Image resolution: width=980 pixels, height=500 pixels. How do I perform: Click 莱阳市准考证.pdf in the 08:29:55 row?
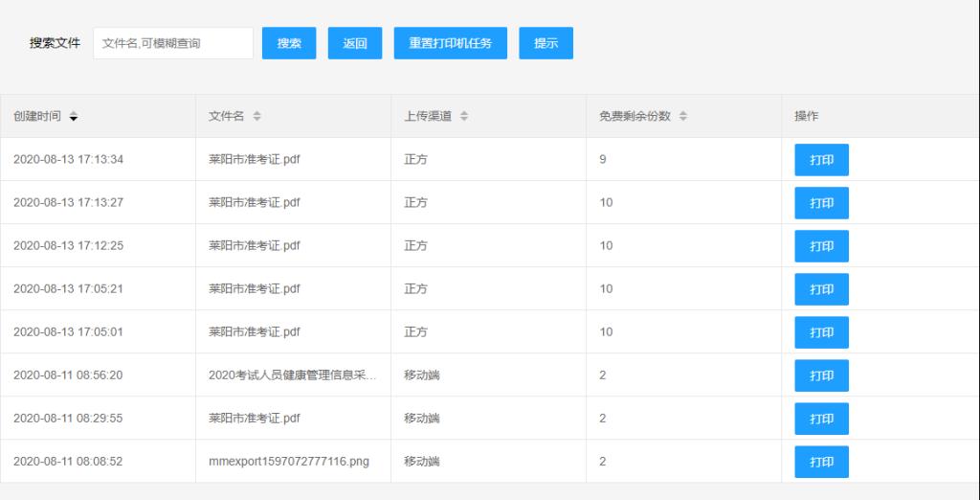point(255,419)
